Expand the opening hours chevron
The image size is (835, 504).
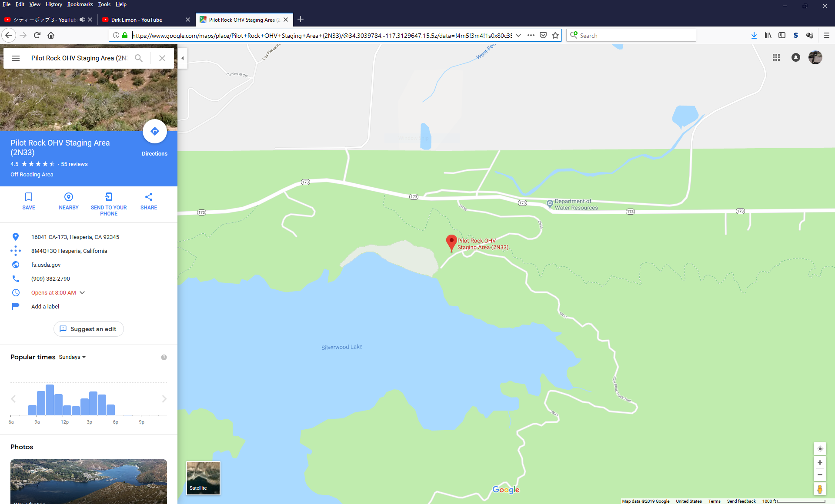click(82, 293)
